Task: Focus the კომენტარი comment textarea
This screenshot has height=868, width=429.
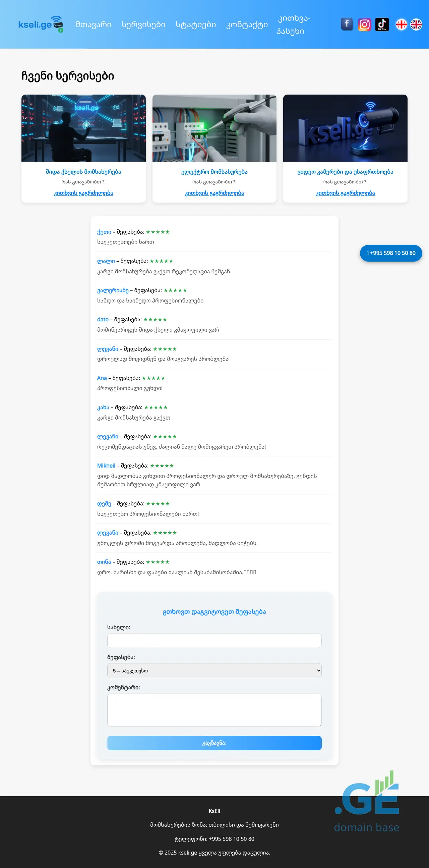Action: (x=214, y=710)
